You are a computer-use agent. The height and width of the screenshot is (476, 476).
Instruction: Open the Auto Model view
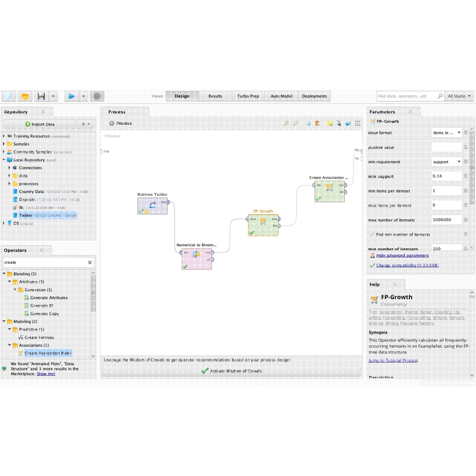(x=281, y=96)
